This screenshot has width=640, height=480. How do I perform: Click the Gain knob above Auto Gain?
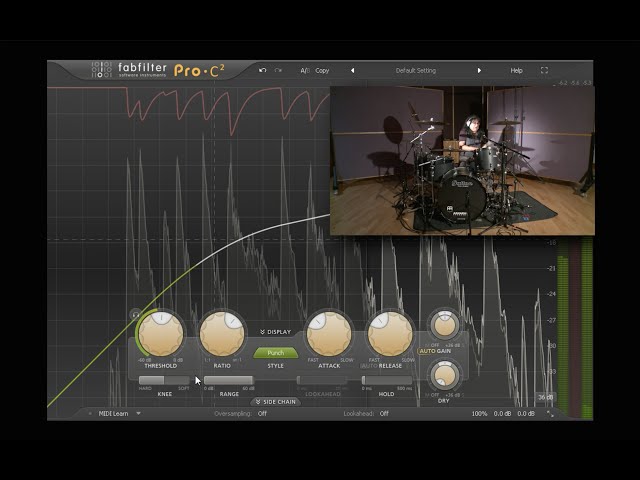coord(444,325)
